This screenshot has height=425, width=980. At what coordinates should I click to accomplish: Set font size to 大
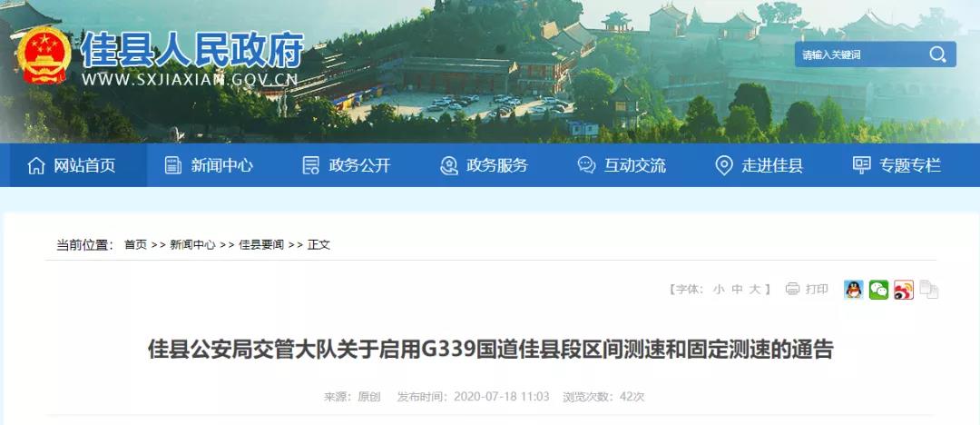coord(755,289)
